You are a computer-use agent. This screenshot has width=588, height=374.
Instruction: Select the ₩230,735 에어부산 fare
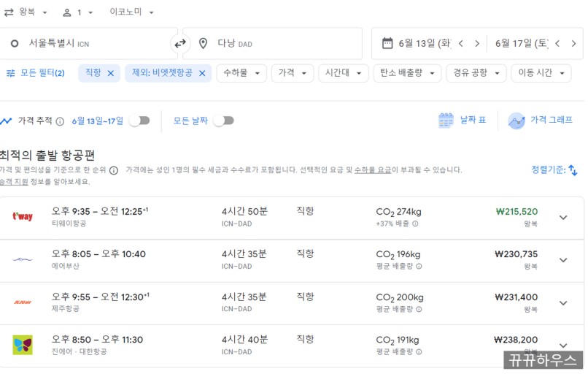coord(516,254)
